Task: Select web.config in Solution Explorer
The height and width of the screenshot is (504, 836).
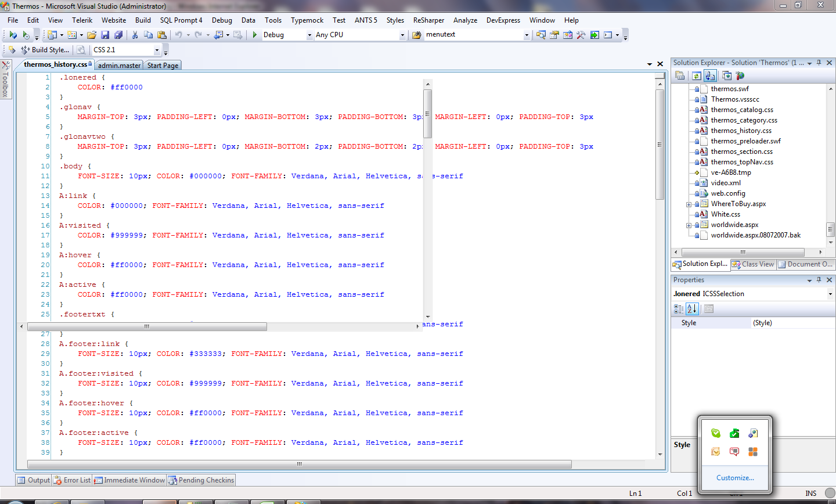Action: [728, 193]
